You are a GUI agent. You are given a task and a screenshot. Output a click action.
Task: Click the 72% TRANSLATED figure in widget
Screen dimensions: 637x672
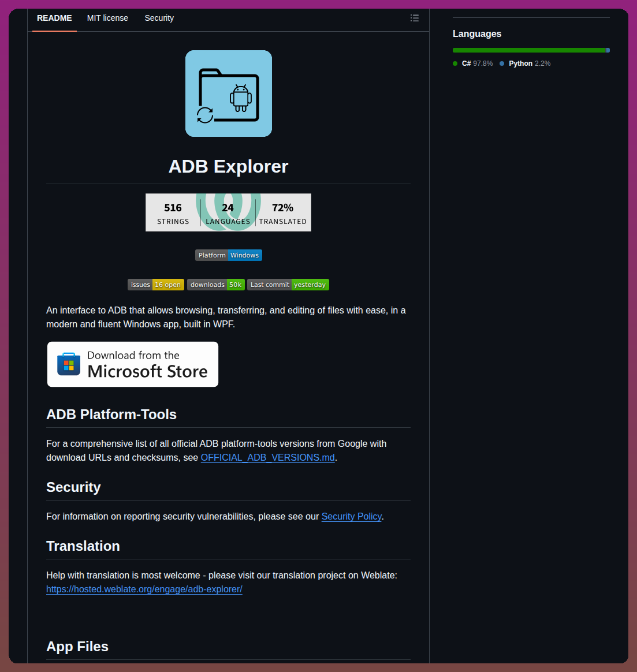click(x=283, y=214)
